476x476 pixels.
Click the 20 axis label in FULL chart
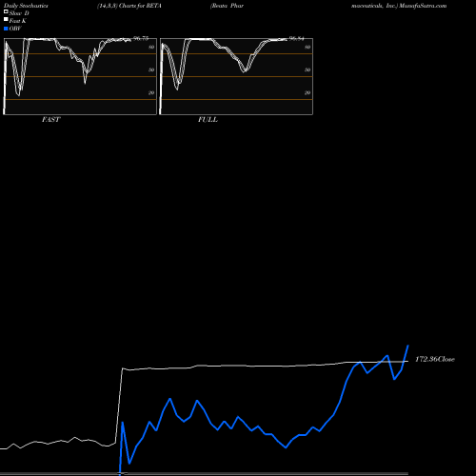point(307,92)
